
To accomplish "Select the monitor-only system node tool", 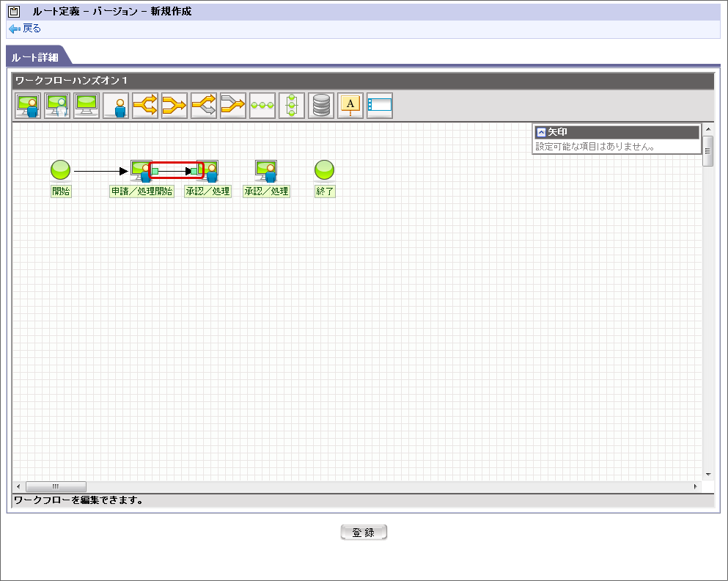I will pyautogui.click(x=87, y=106).
